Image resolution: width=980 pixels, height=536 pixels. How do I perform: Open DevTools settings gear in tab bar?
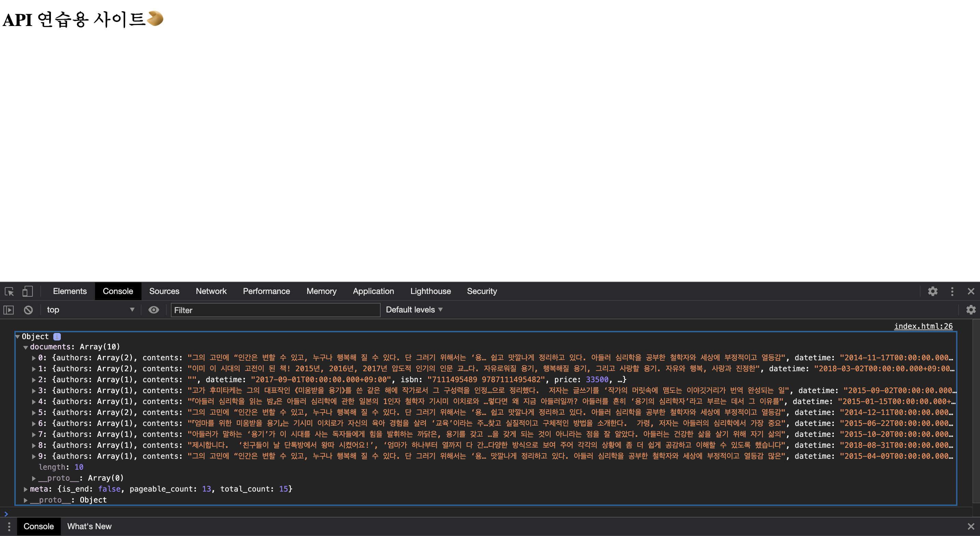click(x=933, y=291)
